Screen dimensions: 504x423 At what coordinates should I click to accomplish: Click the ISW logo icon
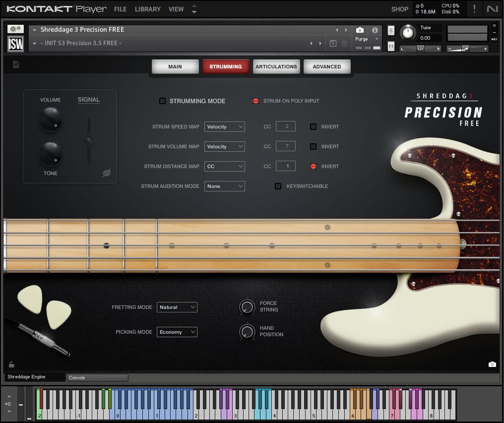[x=15, y=44]
